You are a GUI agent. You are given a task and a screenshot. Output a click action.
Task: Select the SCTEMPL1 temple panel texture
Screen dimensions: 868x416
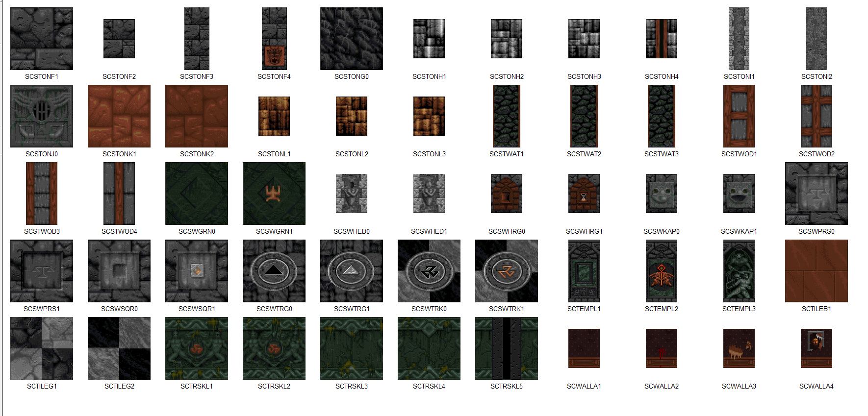click(x=584, y=271)
